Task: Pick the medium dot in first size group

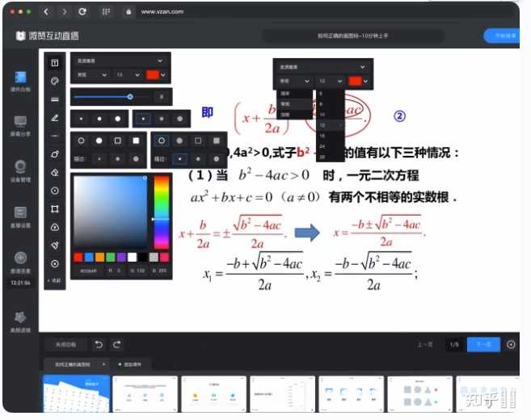Action: (x=99, y=119)
